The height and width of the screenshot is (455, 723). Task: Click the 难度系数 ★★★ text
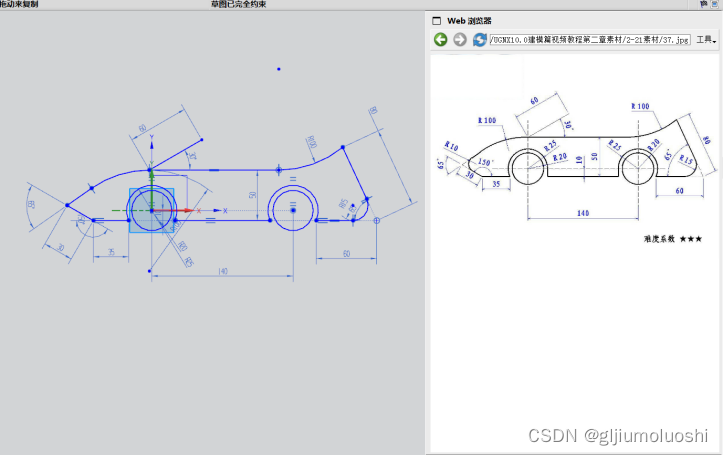pos(673,239)
